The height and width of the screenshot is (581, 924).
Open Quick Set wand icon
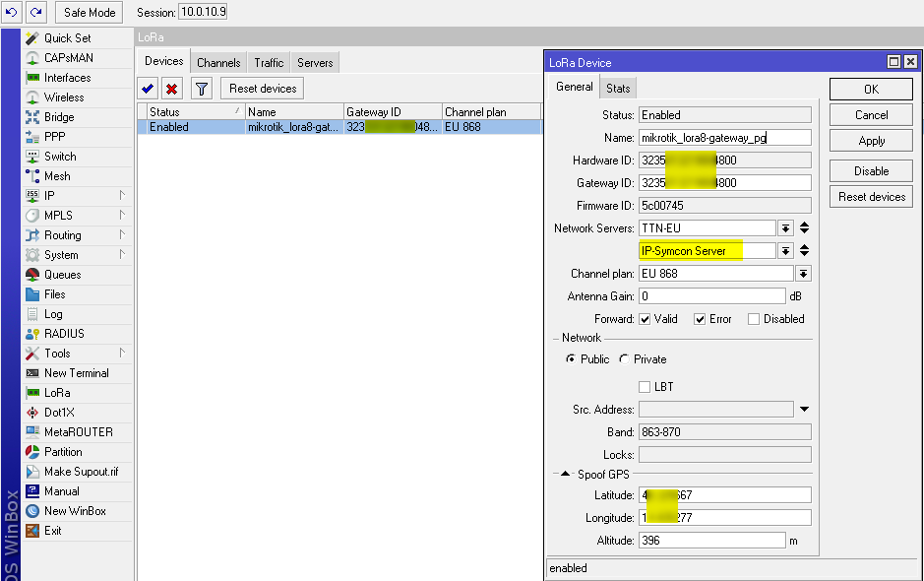pyautogui.click(x=32, y=38)
